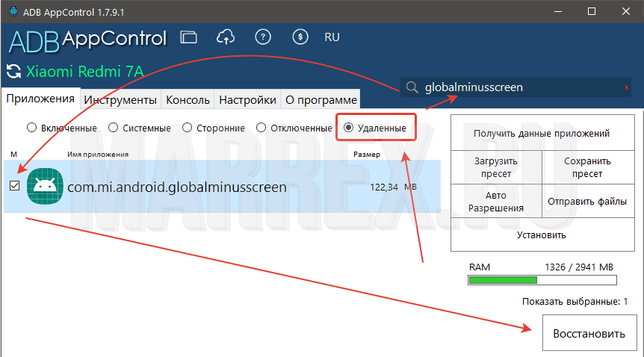Open the folder icon in header
The width and height of the screenshot is (644, 357).
[188, 37]
